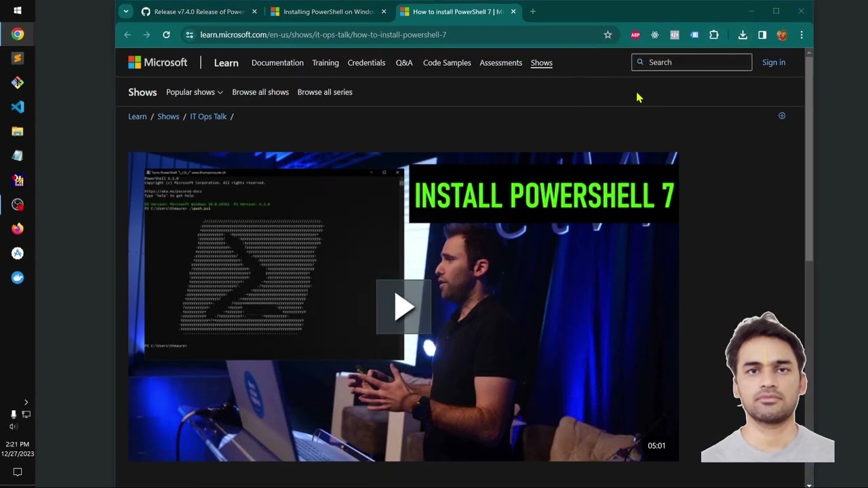
Task: View site information icon in address bar
Action: pos(190,35)
